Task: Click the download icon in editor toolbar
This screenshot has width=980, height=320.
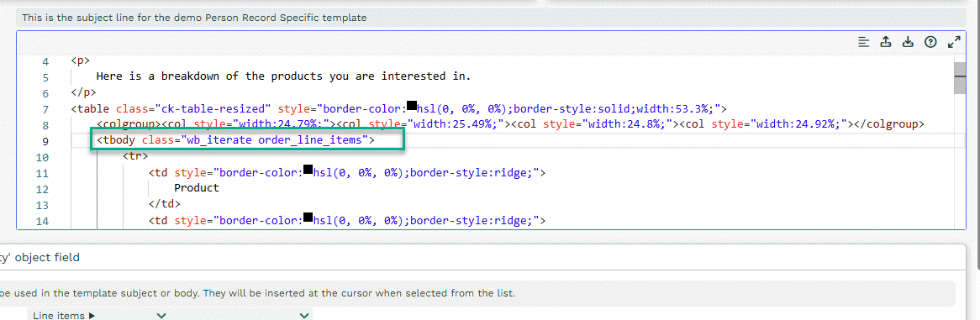Action: point(908,42)
